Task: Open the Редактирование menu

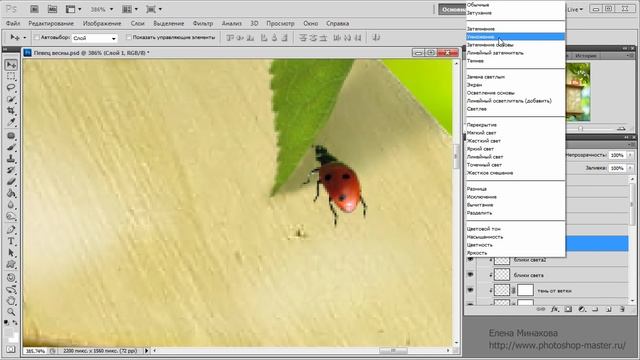Action: [x=51, y=23]
